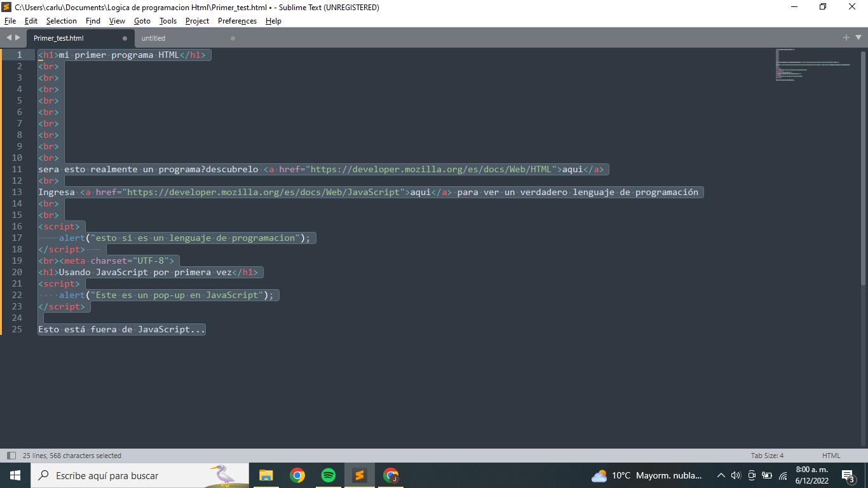Open File Explorer from the taskbar
Viewport: 868px width, 488px height.
(266, 475)
